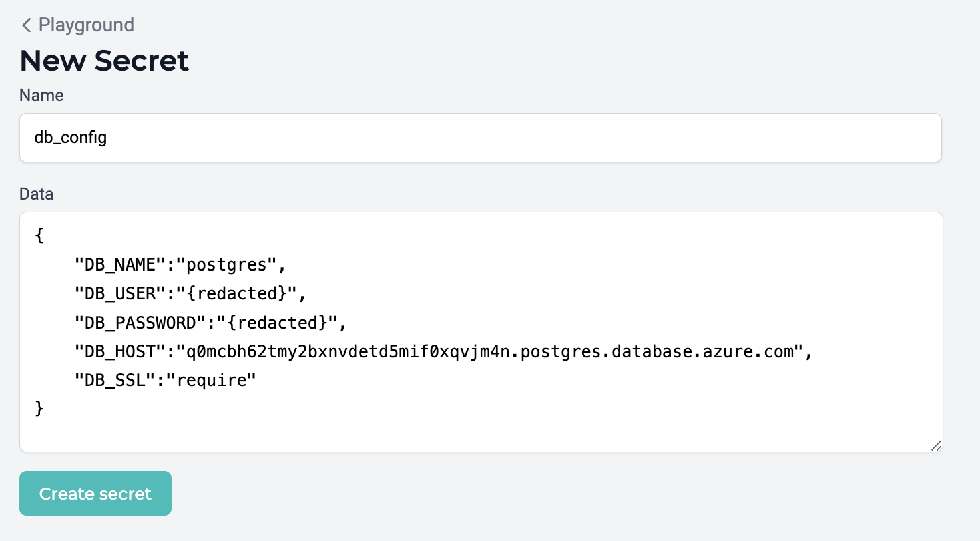Click the db_config text in Name field
Screen dimensions: 980x541
[x=71, y=138]
